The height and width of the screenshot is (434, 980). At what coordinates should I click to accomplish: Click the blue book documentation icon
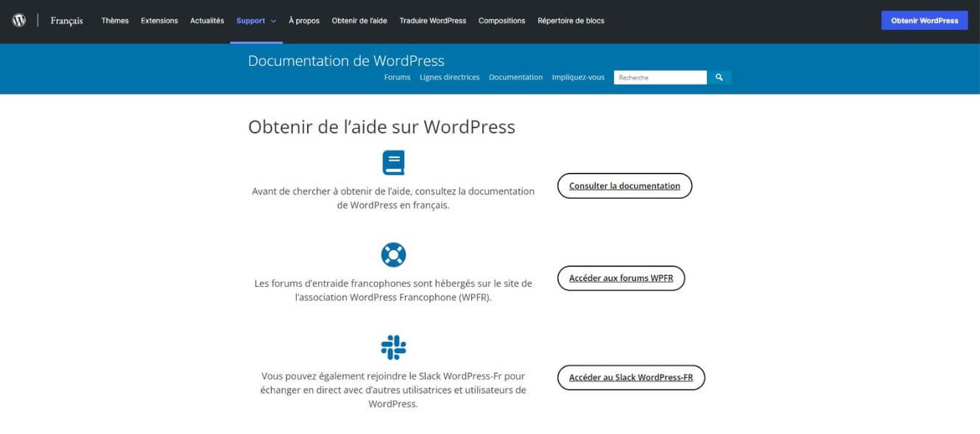pyautogui.click(x=393, y=163)
